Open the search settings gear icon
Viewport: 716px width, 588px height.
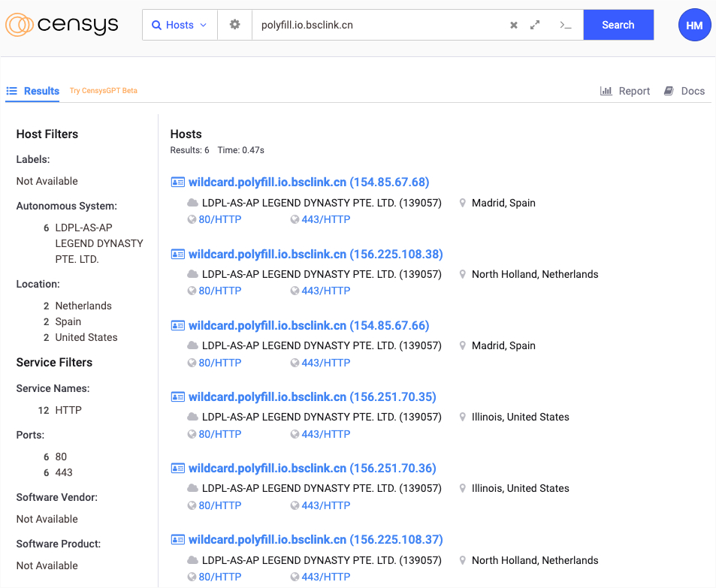pyautogui.click(x=234, y=25)
